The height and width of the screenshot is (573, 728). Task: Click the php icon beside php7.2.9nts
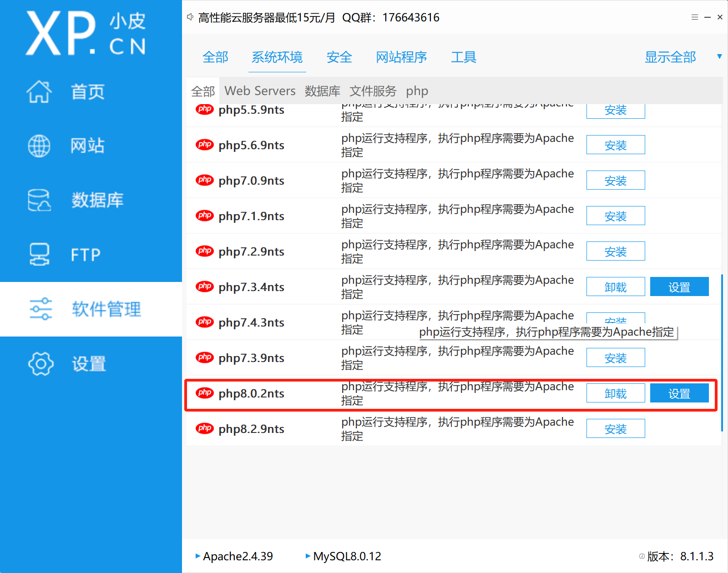click(x=204, y=251)
